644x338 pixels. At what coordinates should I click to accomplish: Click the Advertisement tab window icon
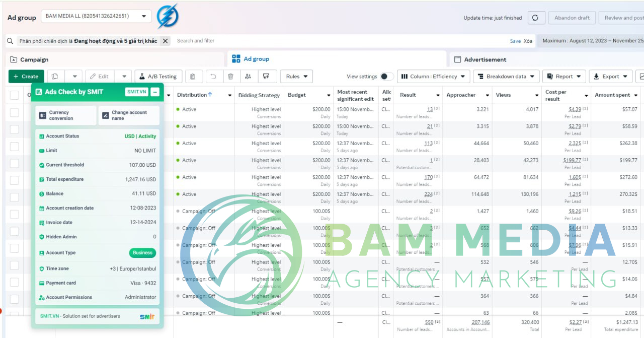click(457, 59)
